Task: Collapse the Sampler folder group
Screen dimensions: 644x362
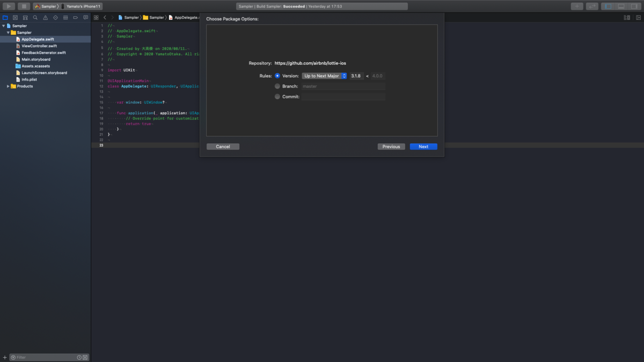Action: point(8,33)
